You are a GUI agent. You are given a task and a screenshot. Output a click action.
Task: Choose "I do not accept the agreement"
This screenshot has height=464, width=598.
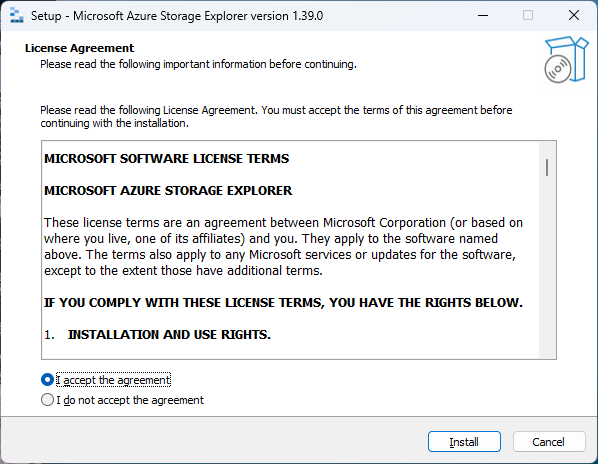tap(47, 400)
